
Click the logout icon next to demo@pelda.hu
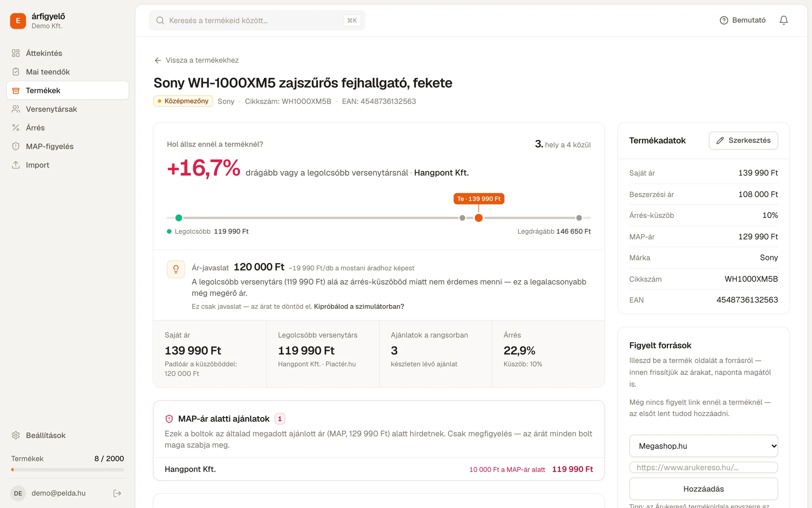117,493
